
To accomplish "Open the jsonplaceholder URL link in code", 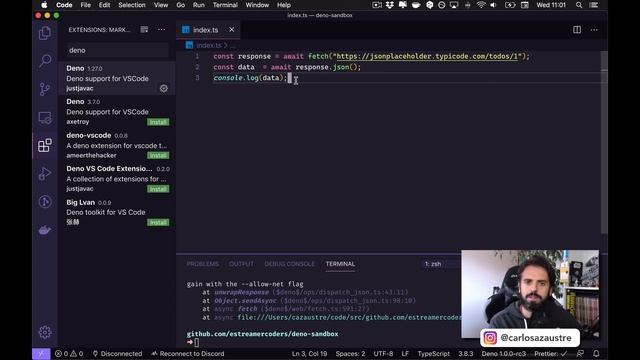I will pos(427,56).
